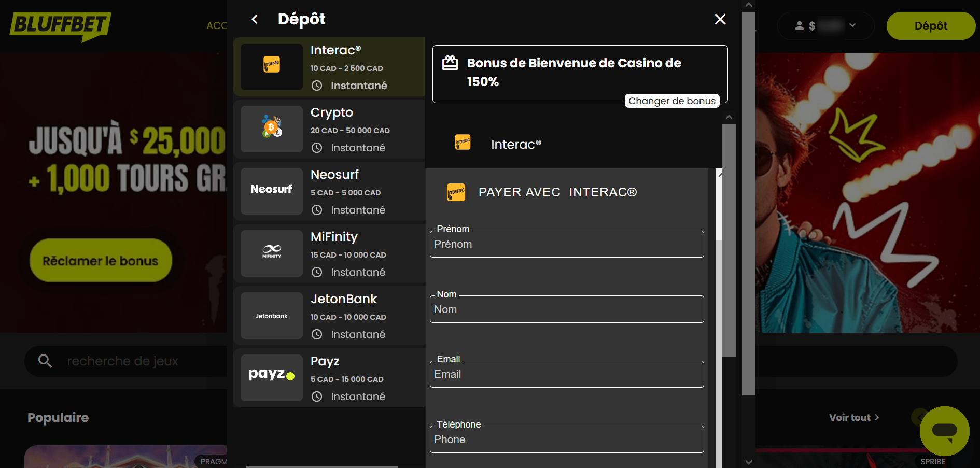
Task: Close the Dépôt dialog with X
Action: (x=720, y=19)
